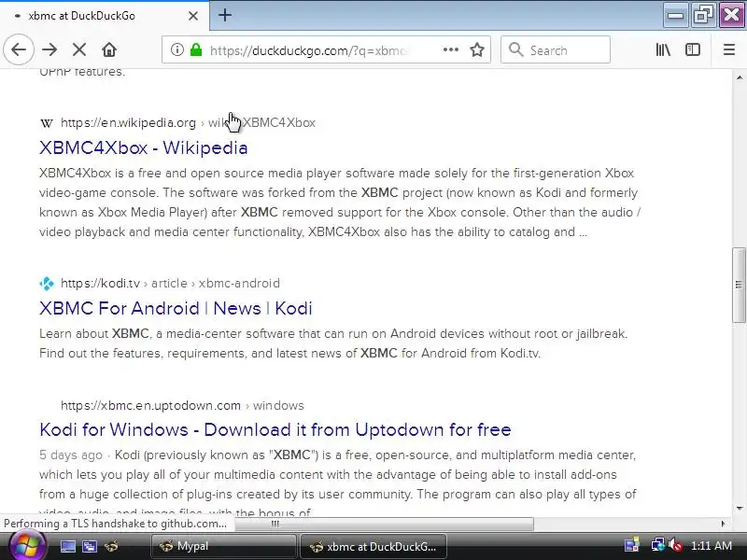The width and height of the screenshot is (747, 560).
Task: Go forward one page
Action: pos(49,49)
